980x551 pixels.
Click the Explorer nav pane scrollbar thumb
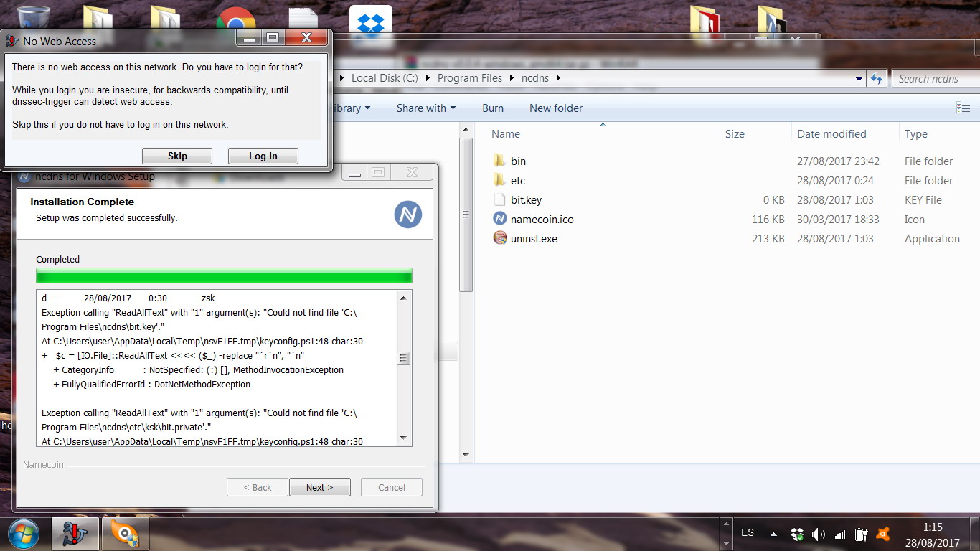pos(466,214)
